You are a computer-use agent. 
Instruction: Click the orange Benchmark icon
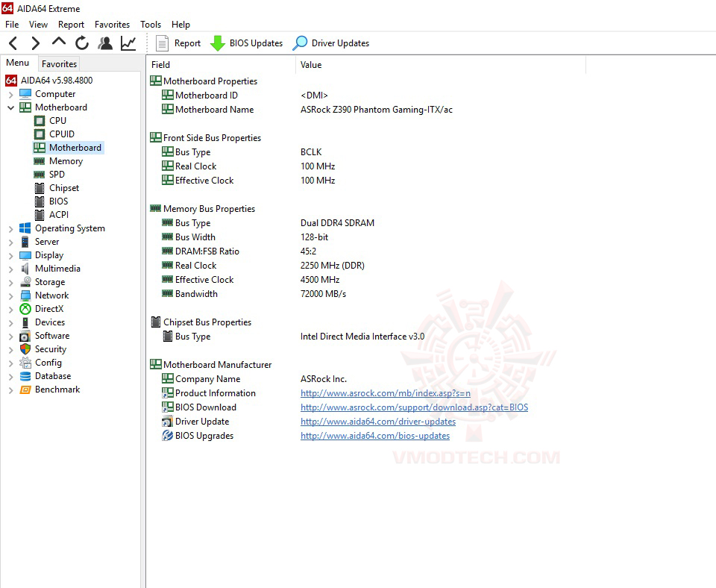25,390
